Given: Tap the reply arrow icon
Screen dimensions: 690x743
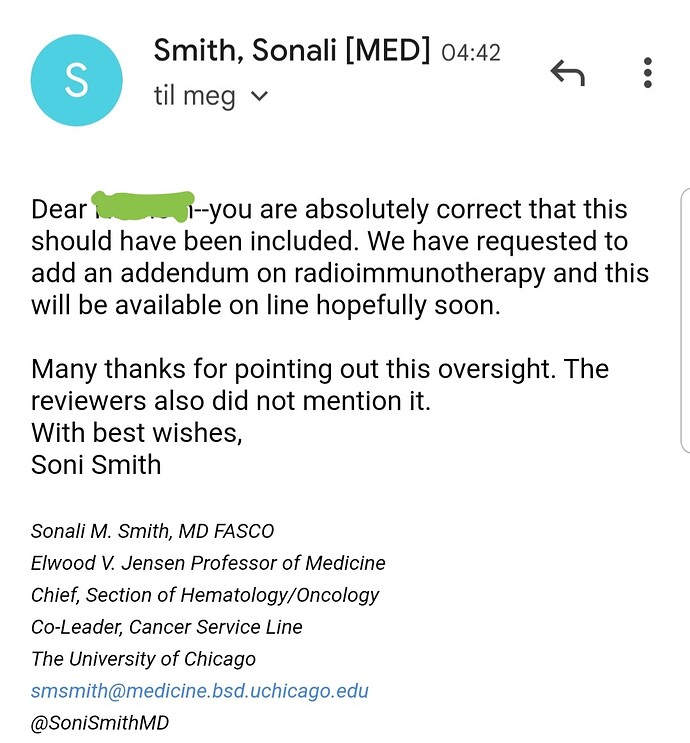Looking at the screenshot, I should click(x=568, y=72).
